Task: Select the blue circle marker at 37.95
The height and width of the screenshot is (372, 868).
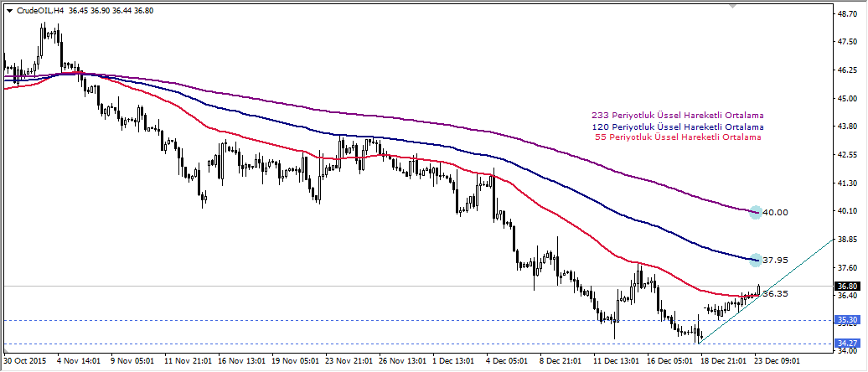Action: [x=756, y=260]
